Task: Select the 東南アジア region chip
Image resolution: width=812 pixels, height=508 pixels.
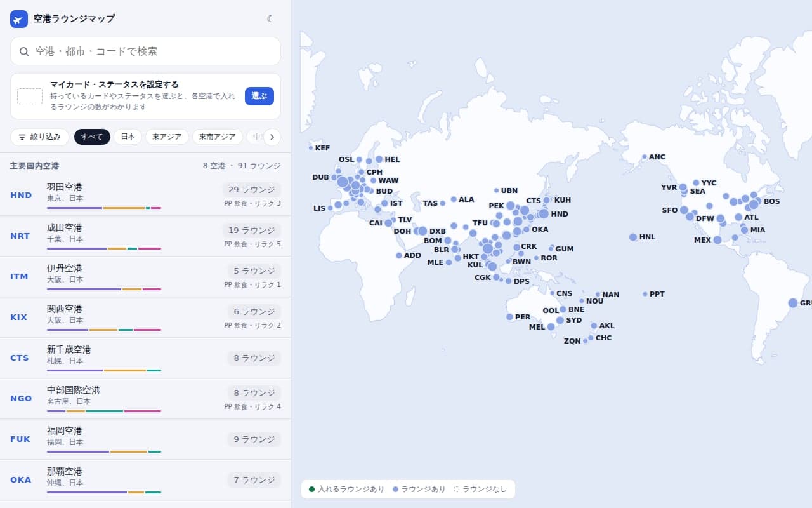Action: click(x=218, y=137)
